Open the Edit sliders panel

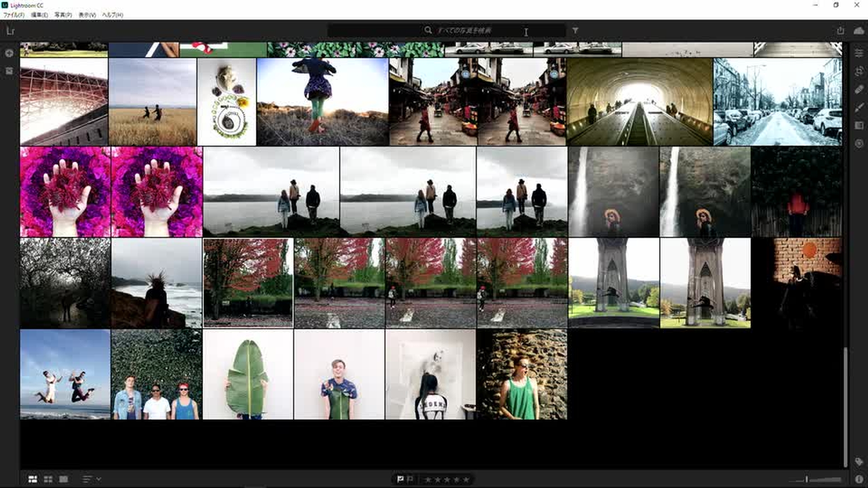coord(859,53)
